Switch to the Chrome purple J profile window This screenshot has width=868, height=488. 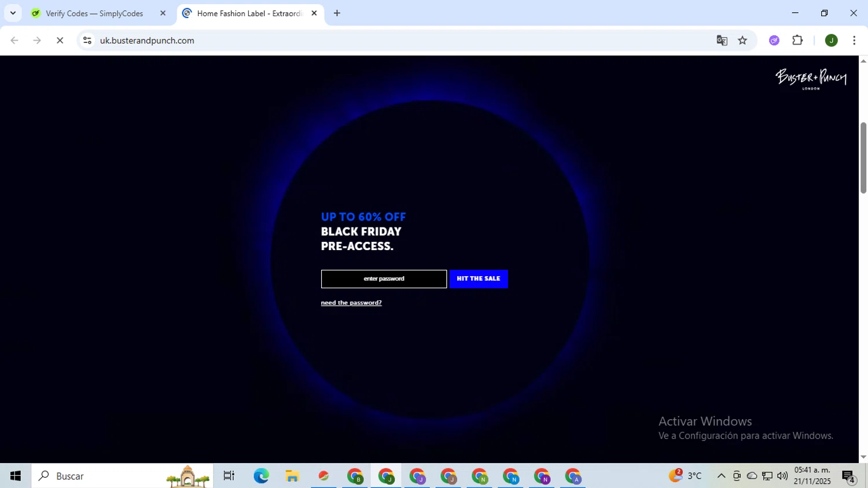[417, 476]
